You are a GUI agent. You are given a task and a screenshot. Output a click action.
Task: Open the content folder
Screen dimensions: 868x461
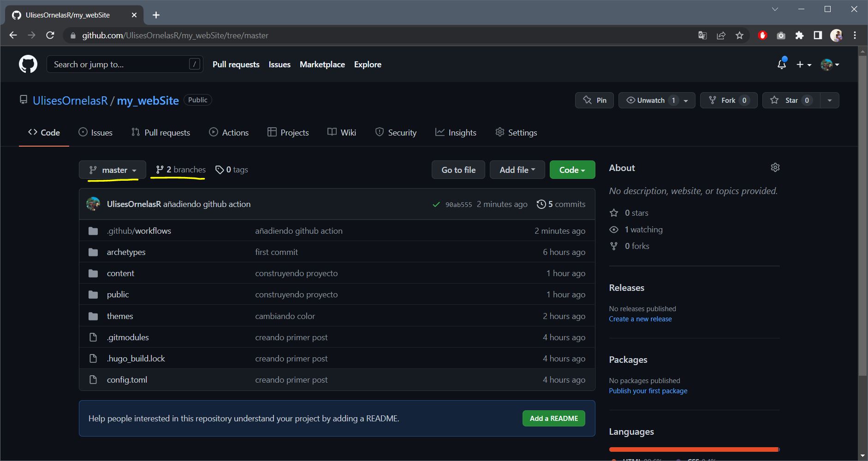[x=120, y=273]
